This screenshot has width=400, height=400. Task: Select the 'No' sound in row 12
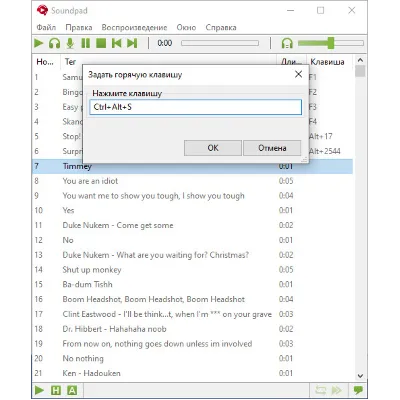(193, 240)
